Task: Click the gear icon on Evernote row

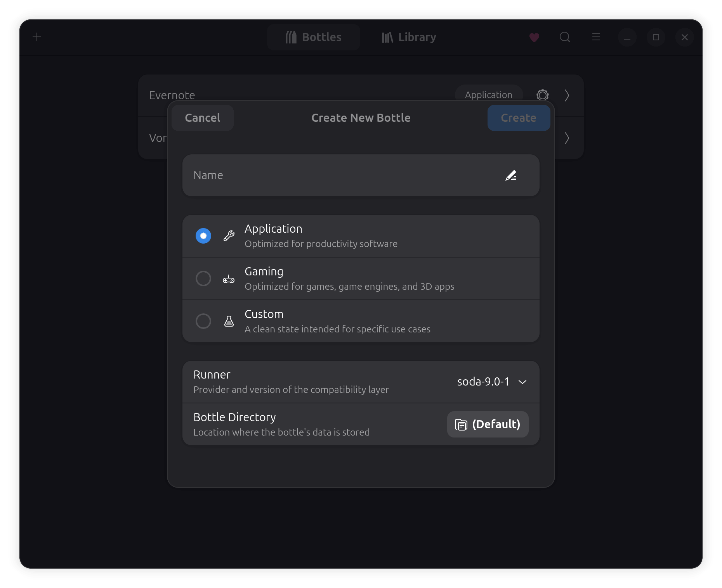Action: [x=542, y=95]
